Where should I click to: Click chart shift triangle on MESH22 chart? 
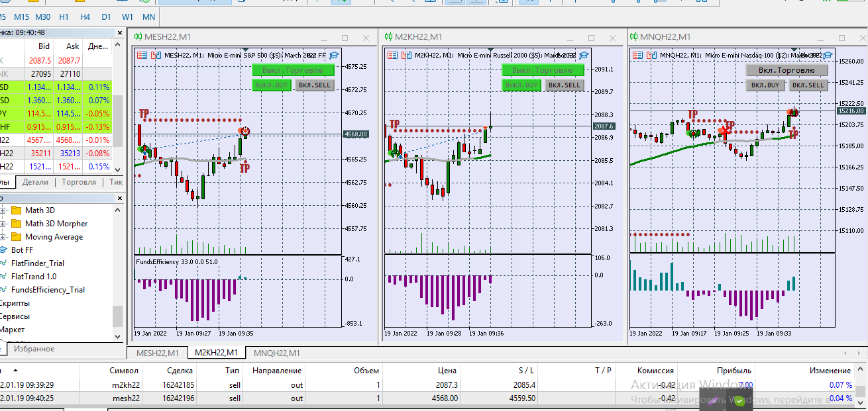[x=245, y=50]
